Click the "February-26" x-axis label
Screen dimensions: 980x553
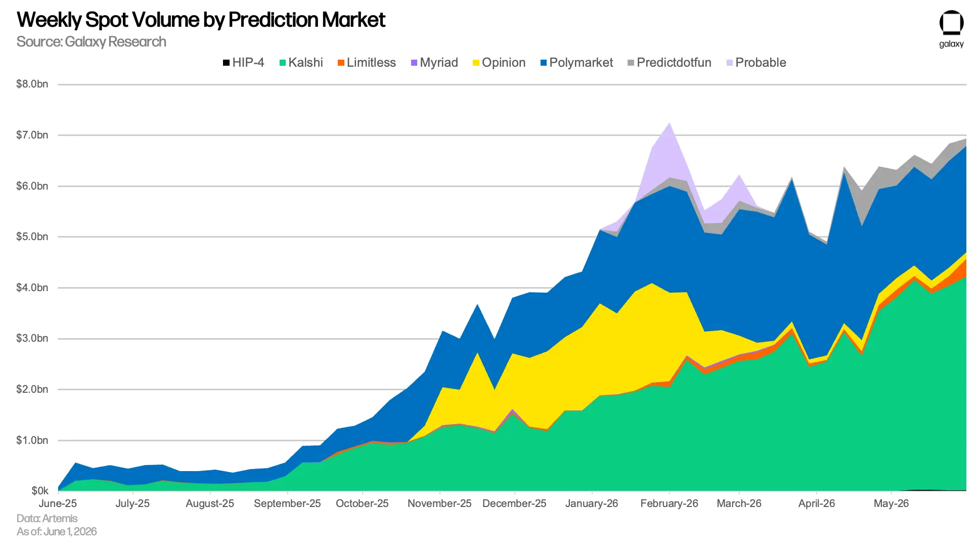[x=669, y=503]
